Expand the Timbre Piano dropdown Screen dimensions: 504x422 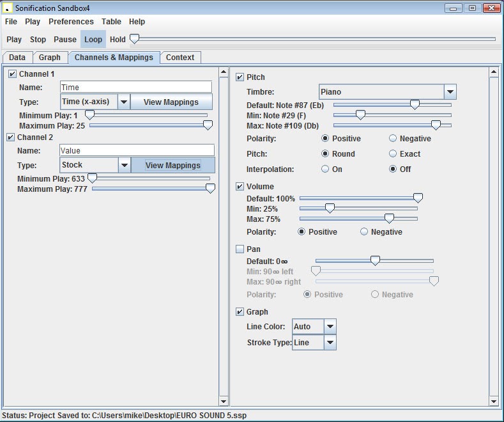click(450, 92)
